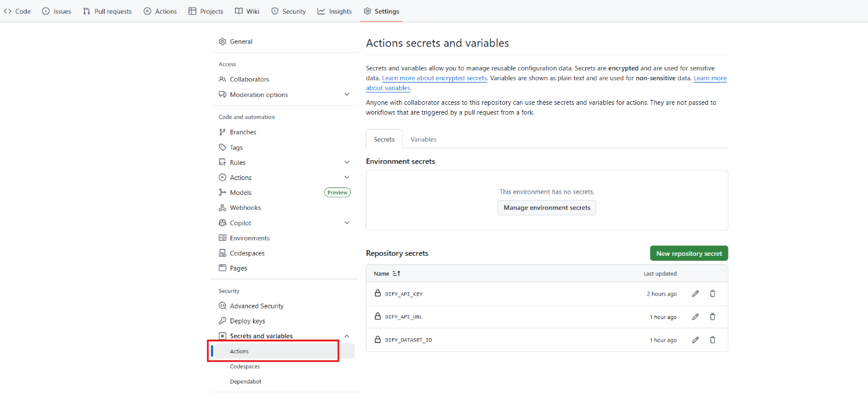Click the Environments server icon
This screenshot has height=401, width=868.
(x=223, y=238)
